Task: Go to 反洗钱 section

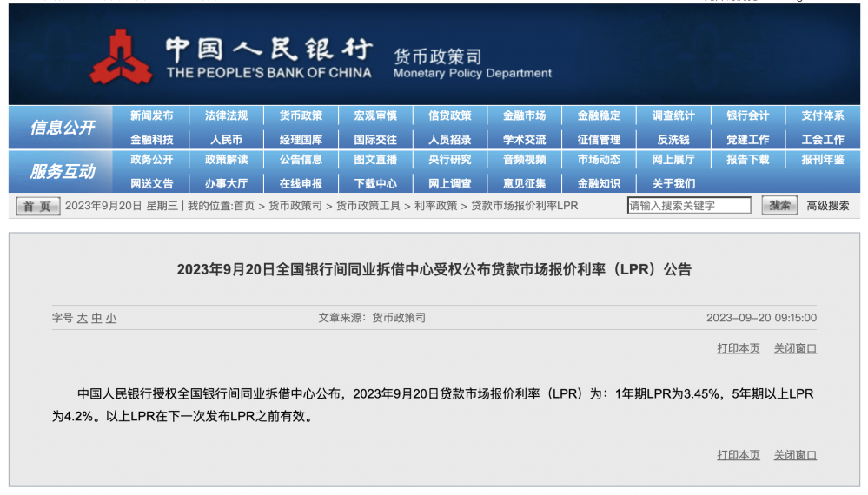Action: (673, 140)
